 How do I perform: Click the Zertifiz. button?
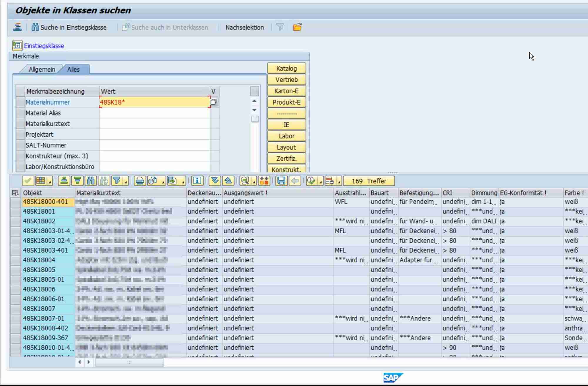tap(286, 159)
